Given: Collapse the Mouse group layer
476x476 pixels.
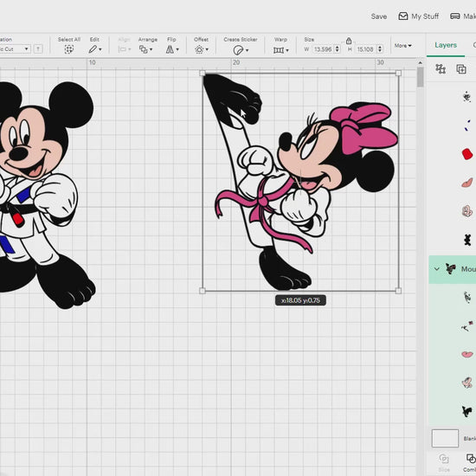Looking at the screenshot, I should [436, 269].
